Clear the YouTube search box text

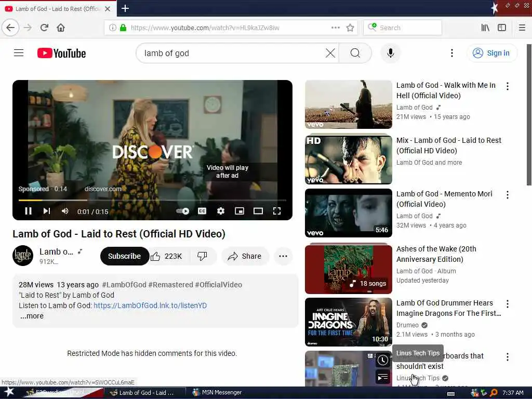click(x=330, y=53)
